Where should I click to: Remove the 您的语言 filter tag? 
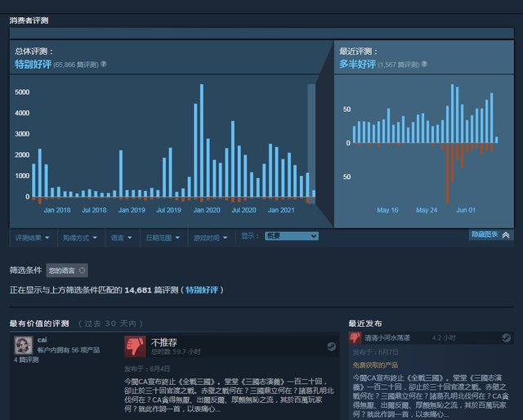pyautogui.click(x=82, y=270)
